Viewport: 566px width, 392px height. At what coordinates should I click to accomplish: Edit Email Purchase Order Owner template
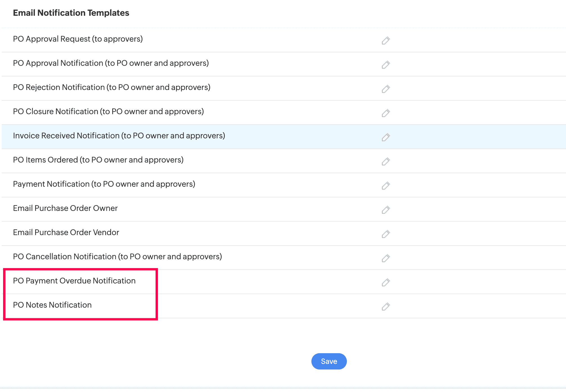tap(386, 210)
